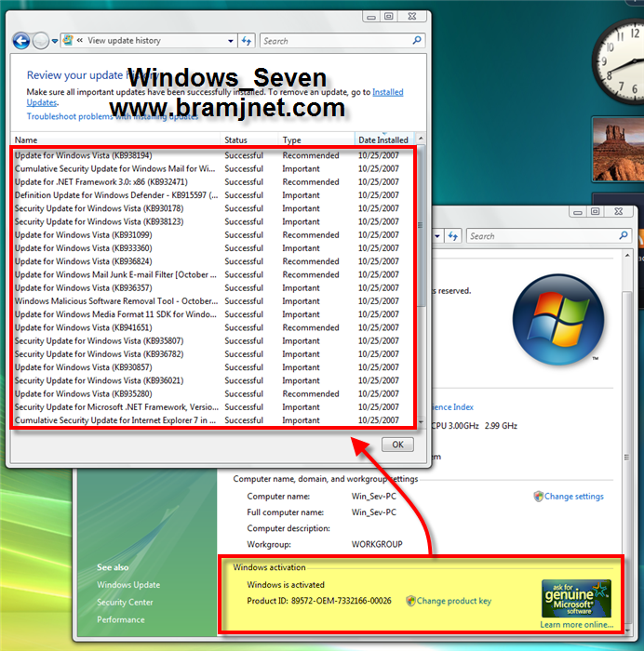The width and height of the screenshot is (644, 651).
Task: Click Change settings in System window
Action: pos(574,497)
